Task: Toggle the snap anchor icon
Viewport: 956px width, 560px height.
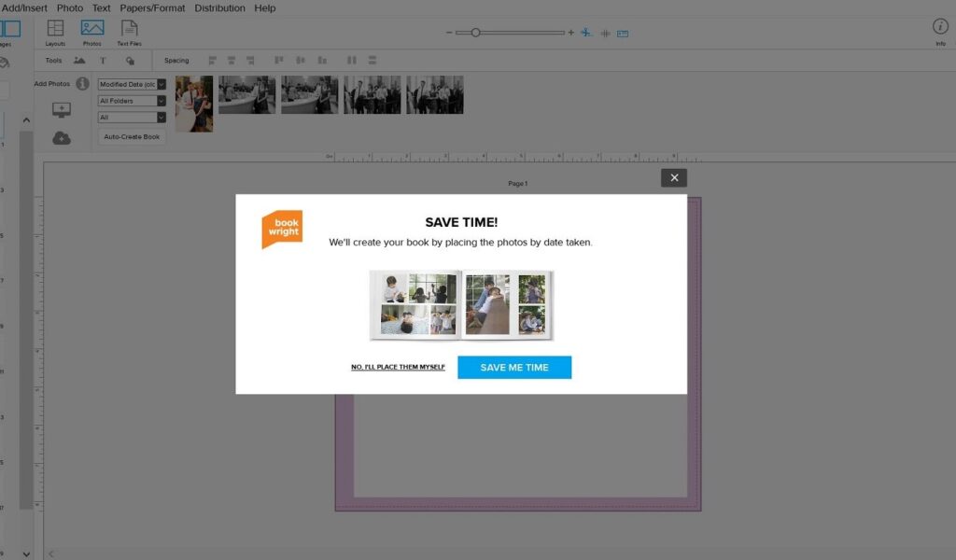Action: click(586, 33)
